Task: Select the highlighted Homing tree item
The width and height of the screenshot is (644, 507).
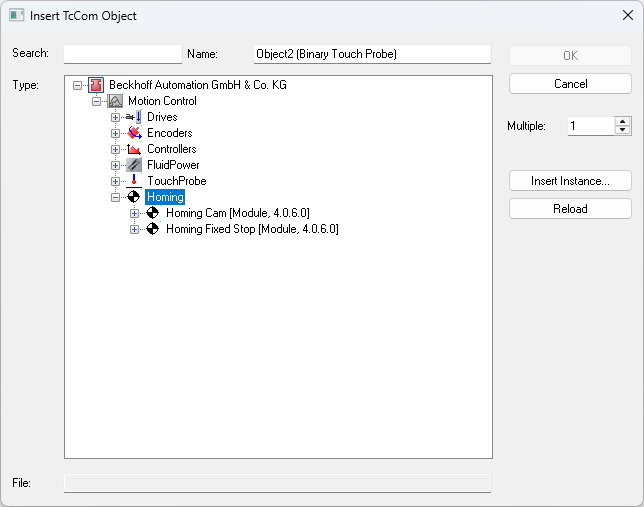Action: [x=165, y=197]
